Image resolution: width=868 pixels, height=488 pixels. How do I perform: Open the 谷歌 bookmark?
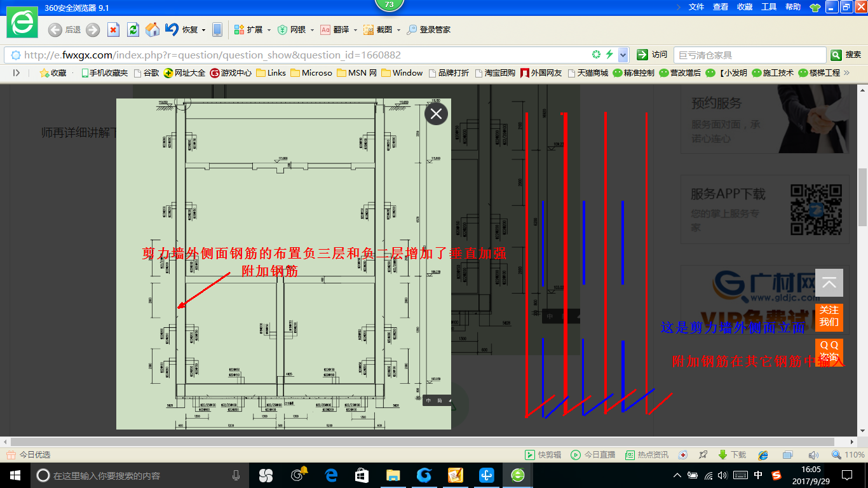coord(146,73)
